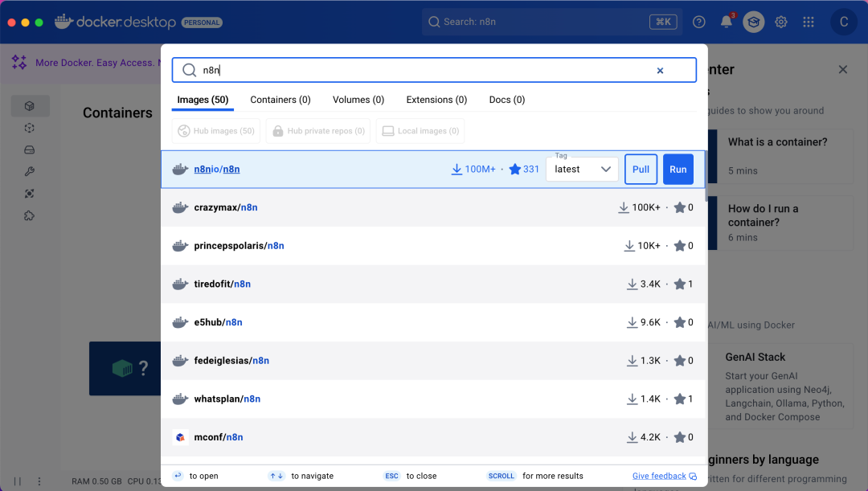Open the Learning Center graduation cap icon
Image resolution: width=868 pixels, height=491 pixels.
(x=753, y=22)
